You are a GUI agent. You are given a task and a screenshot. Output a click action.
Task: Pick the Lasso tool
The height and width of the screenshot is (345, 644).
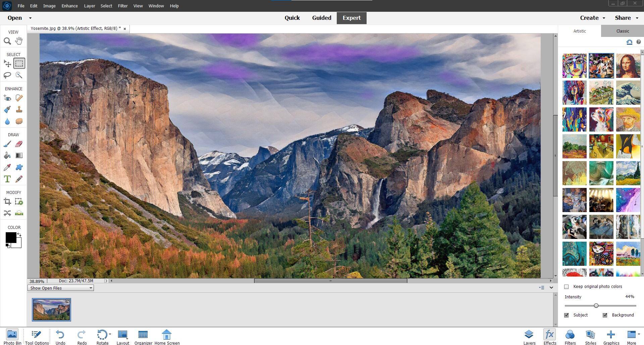[x=7, y=75]
